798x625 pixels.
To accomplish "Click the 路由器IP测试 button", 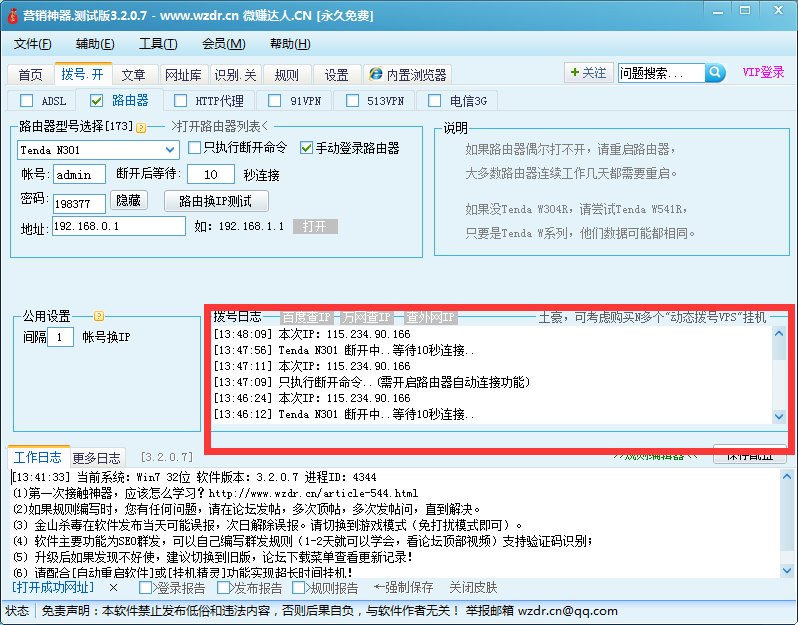I will point(215,201).
